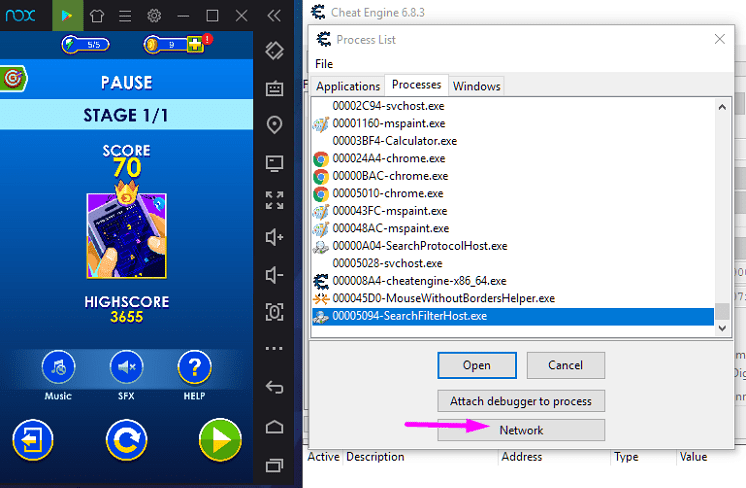Click Android home button in Nox sidebar
The image size is (746, 488).
pyautogui.click(x=275, y=427)
